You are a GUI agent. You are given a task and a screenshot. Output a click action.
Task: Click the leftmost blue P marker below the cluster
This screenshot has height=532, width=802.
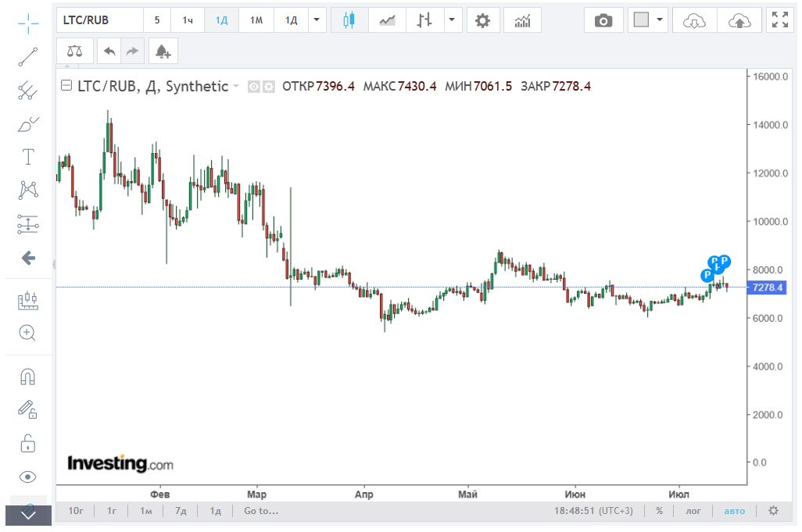[x=707, y=275]
